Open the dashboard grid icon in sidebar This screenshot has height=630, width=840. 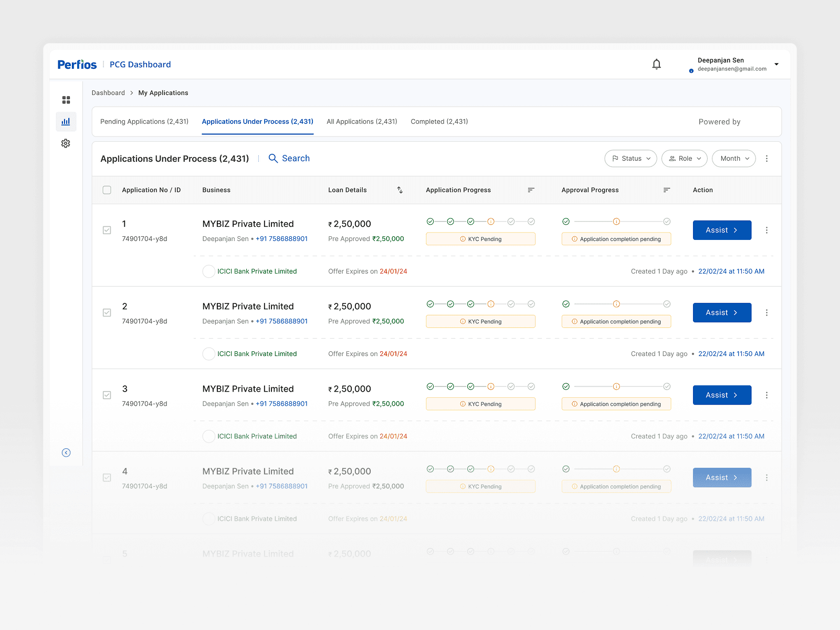(66, 100)
